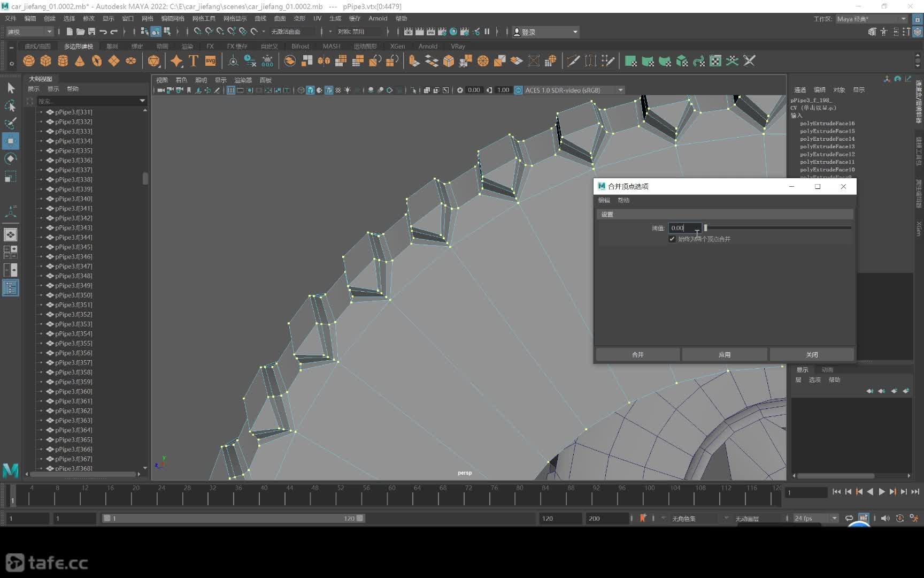924x578 pixels.
Task: Toggle the always merge two vertices checkbox
Action: pyautogui.click(x=672, y=239)
